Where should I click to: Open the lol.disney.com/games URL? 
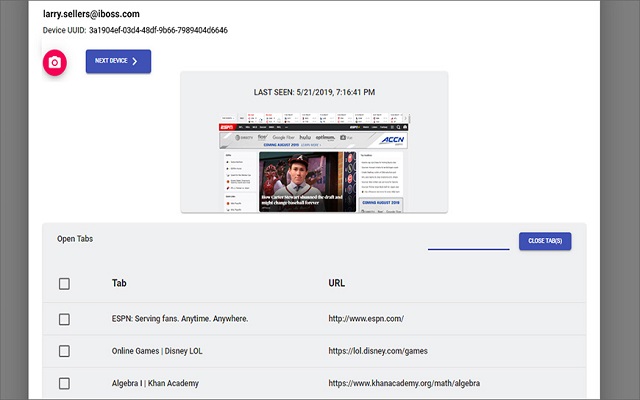click(379, 351)
